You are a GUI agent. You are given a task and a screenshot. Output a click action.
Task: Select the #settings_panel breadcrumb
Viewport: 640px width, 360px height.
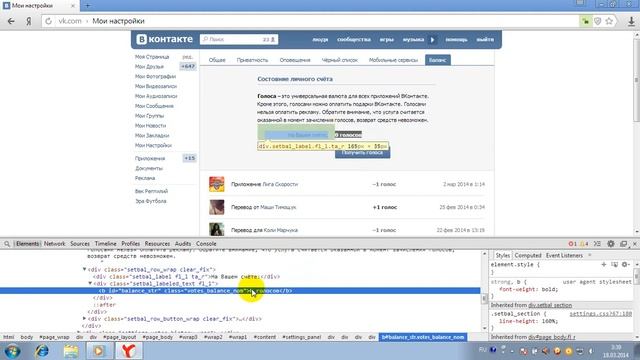point(302,337)
